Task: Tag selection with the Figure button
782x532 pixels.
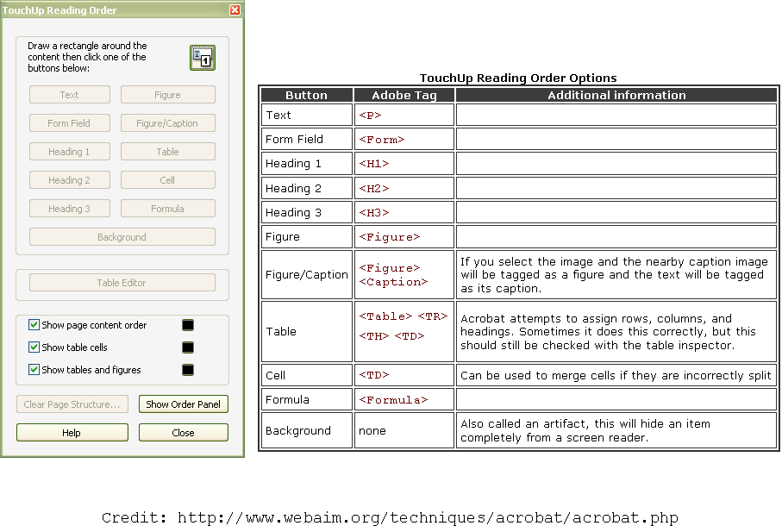Action: (x=167, y=95)
